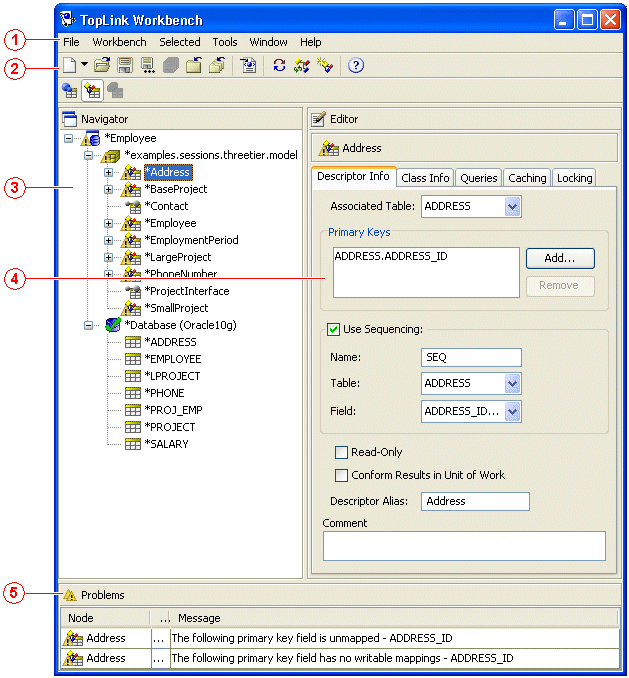Open the Selected menu
629x678 pixels.
(179, 42)
